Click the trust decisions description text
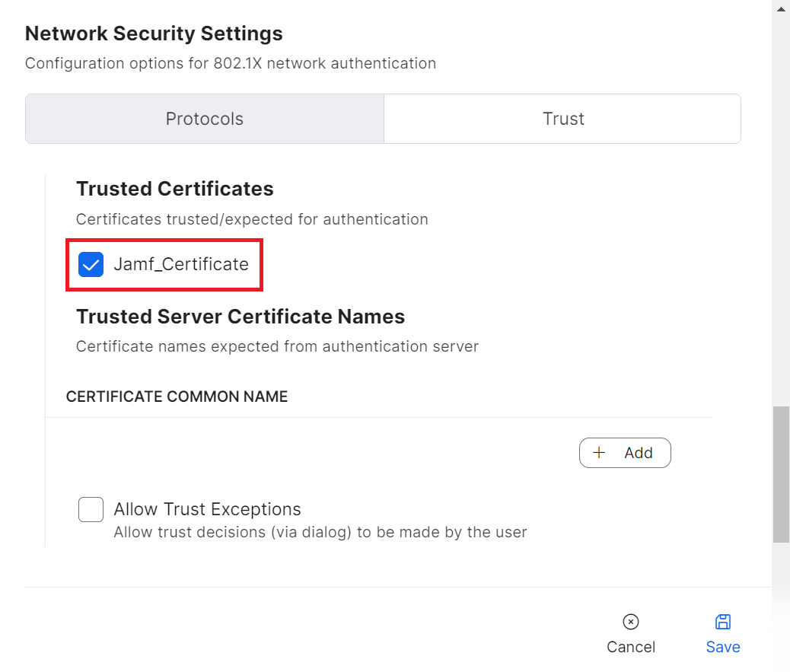Image resolution: width=790 pixels, height=672 pixels. pos(320,532)
